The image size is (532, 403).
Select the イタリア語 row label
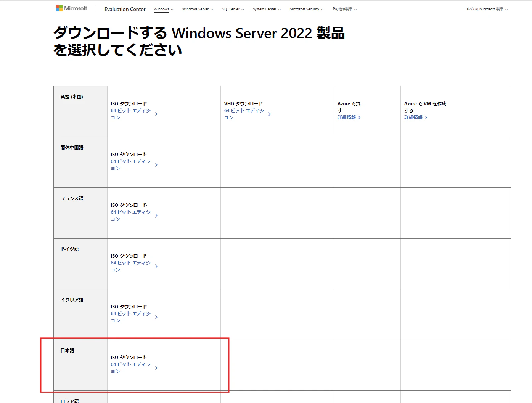tap(72, 300)
